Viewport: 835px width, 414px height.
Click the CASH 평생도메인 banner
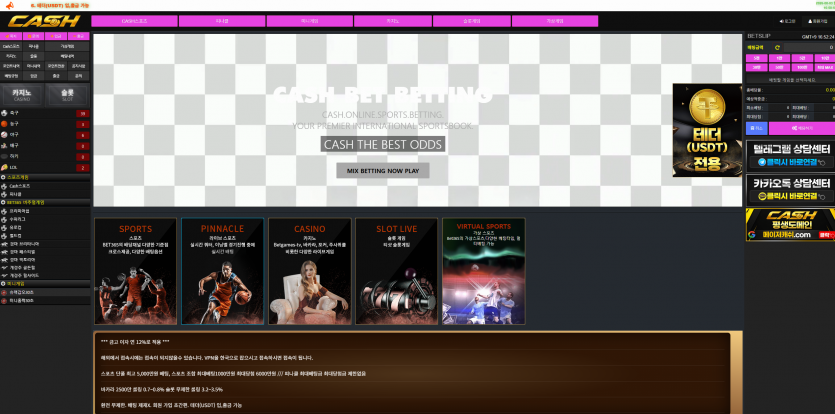[790, 225]
